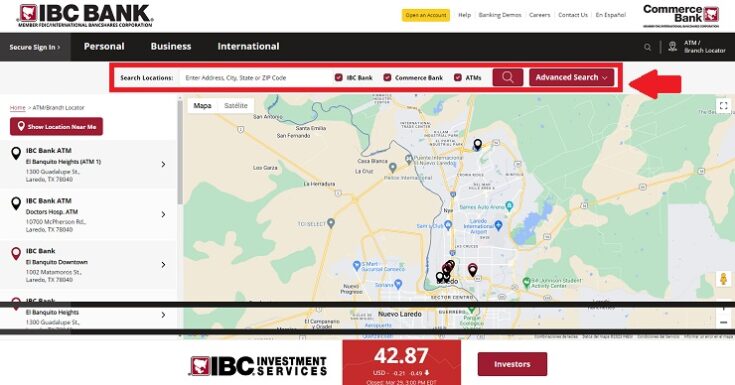735x385 pixels.
Task: Click the map pin east of downtown Laredo
Action: [x=472, y=270]
